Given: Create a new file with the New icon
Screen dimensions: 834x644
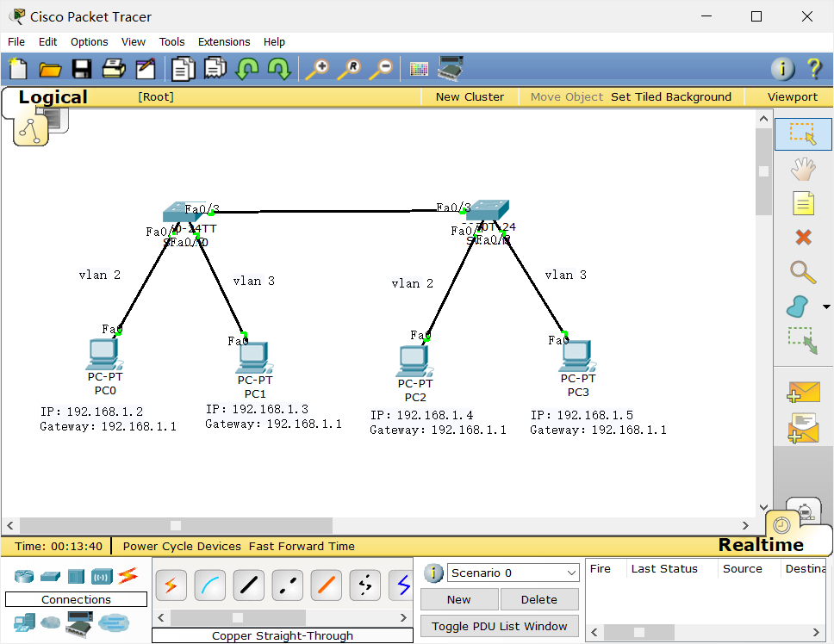Looking at the screenshot, I should pyautogui.click(x=17, y=69).
